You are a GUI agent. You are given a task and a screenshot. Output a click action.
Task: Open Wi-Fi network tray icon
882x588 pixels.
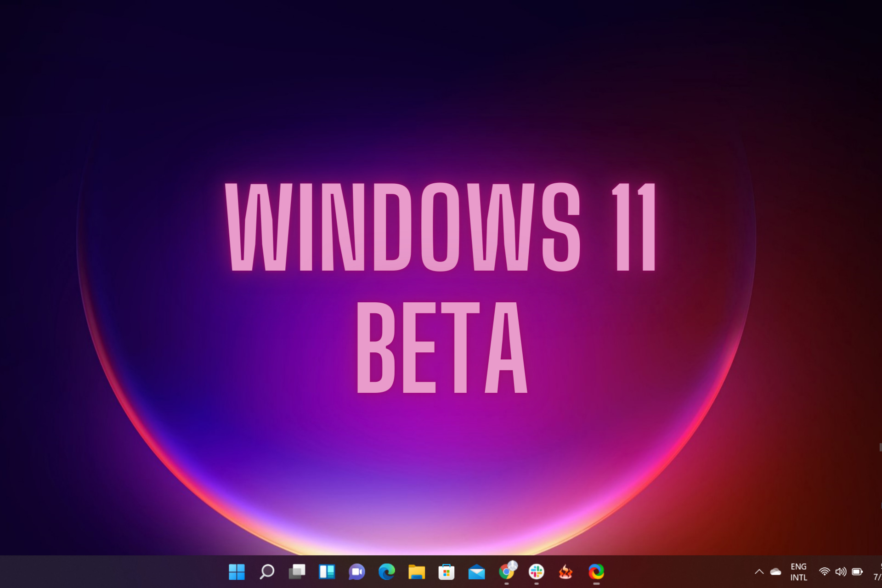(x=825, y=572)
